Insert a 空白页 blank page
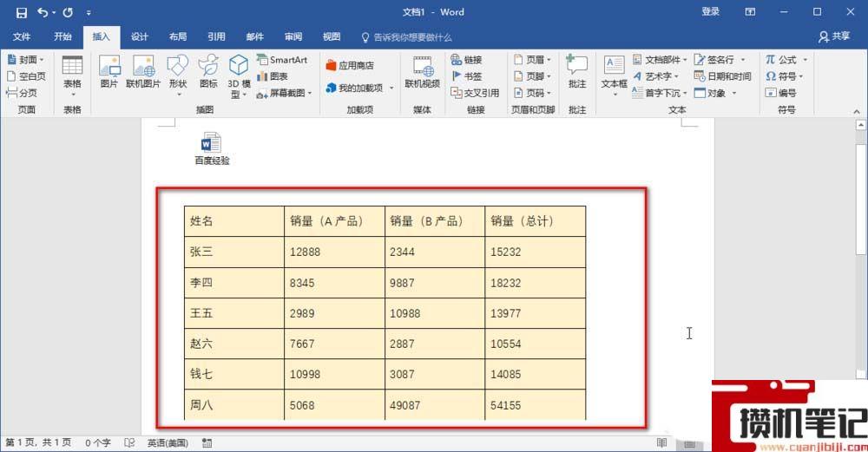The image size is (868, 452). click(x=26, y=76)
